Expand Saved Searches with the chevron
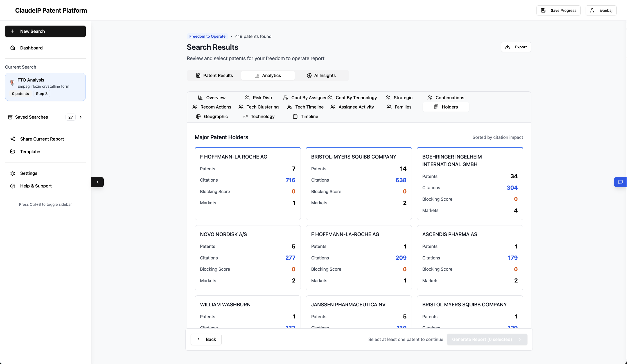The height and width of the screenshot is (364, 627). (81, 117)
